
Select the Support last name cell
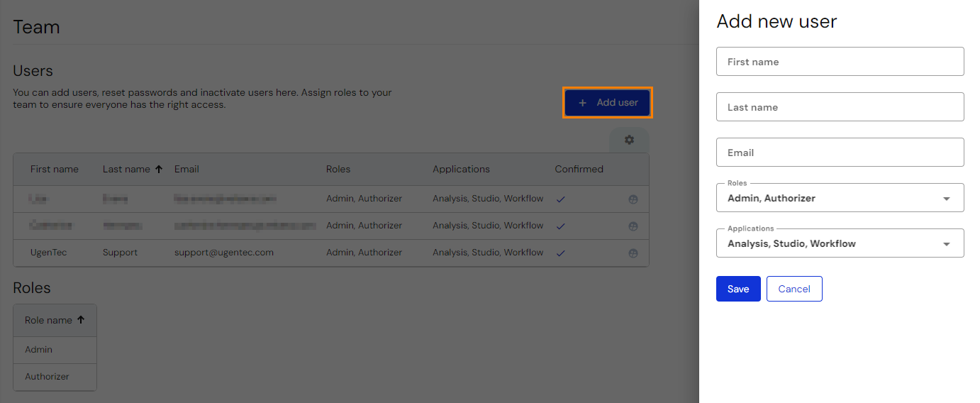click(x=121, y=253)
